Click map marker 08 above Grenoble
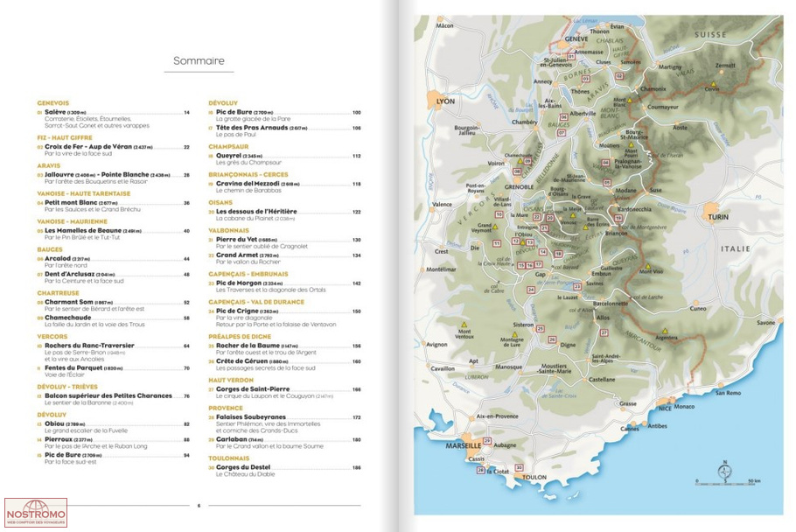Image resolution: width=796 pixels, height=532 pixels. click(517, 171)
